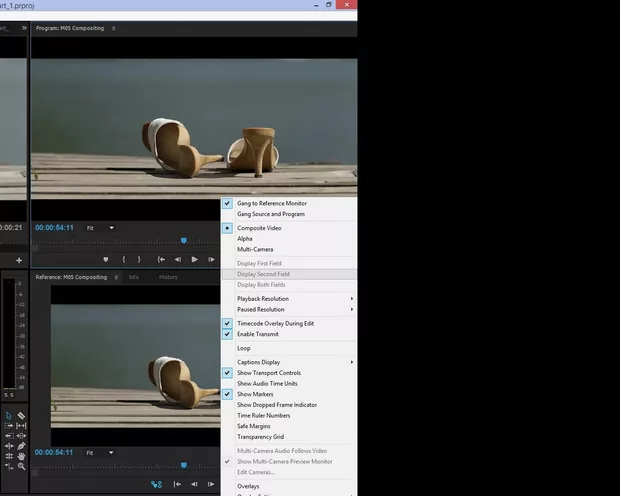This screenshot has width=620, height=496.
Task: Click the Program monitor timecode 00:00:54:11
Action: pos(54,228)
